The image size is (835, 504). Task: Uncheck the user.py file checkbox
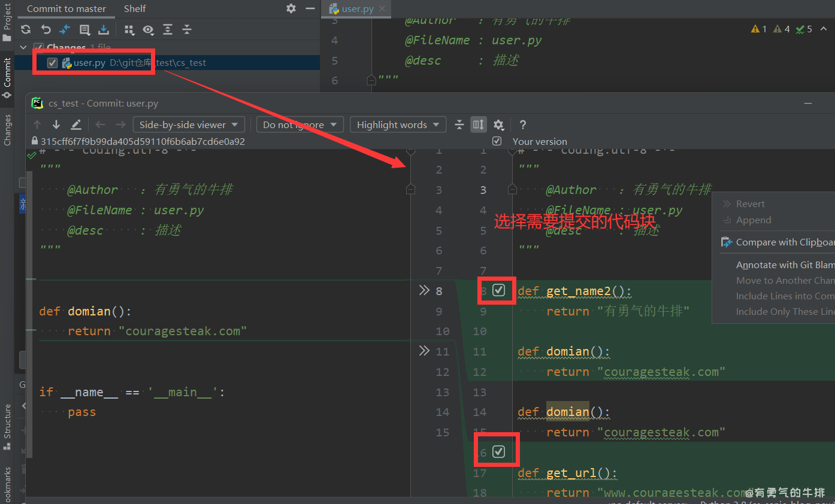coord(52,62)
